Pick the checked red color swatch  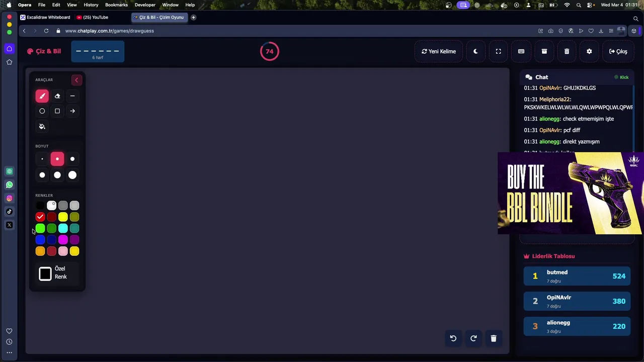pyautogui.click(x=40, y=217)
